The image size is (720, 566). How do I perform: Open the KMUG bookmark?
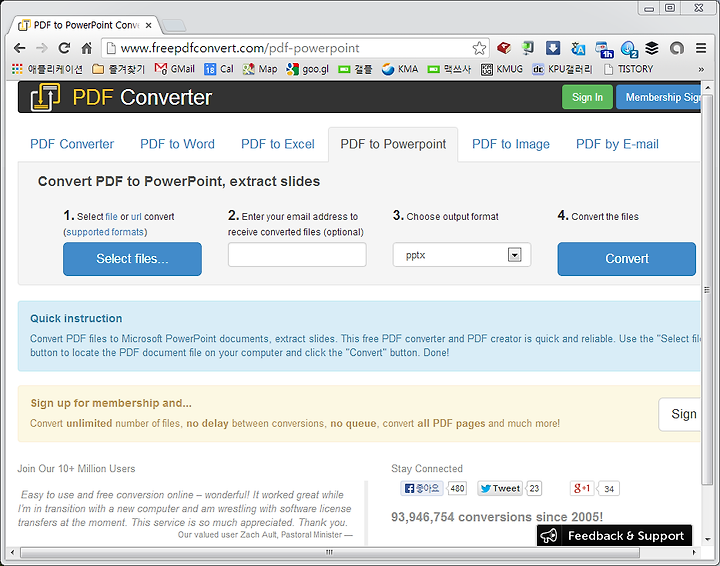(502, 69)
